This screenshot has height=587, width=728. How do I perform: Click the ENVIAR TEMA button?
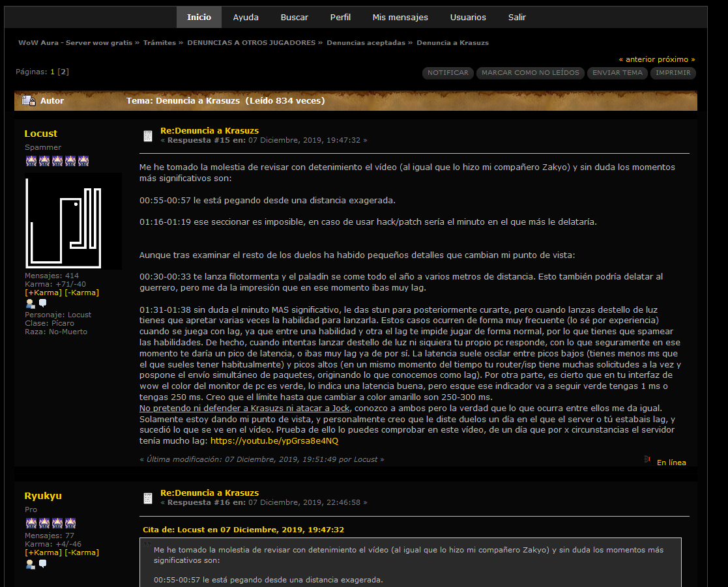pos(617,73)
